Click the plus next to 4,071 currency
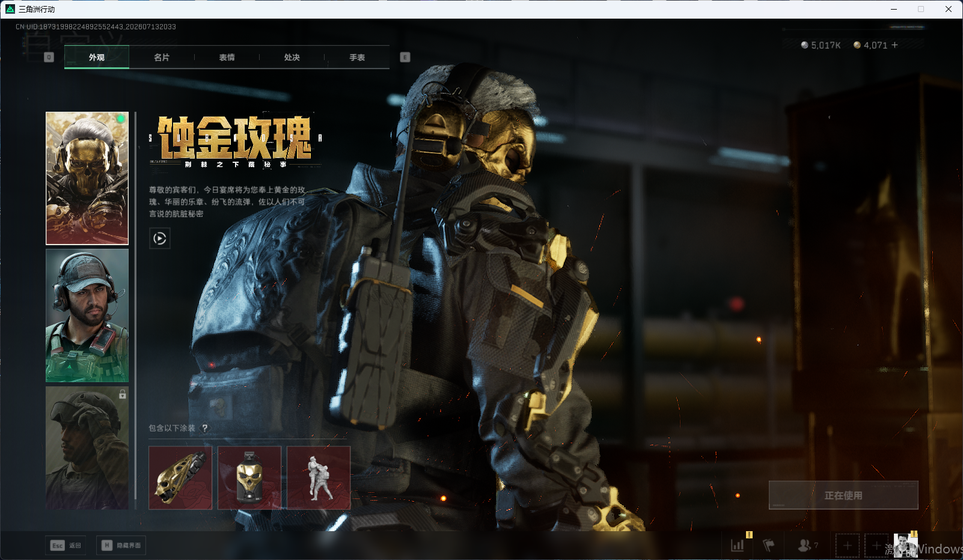 click(894, 45)
